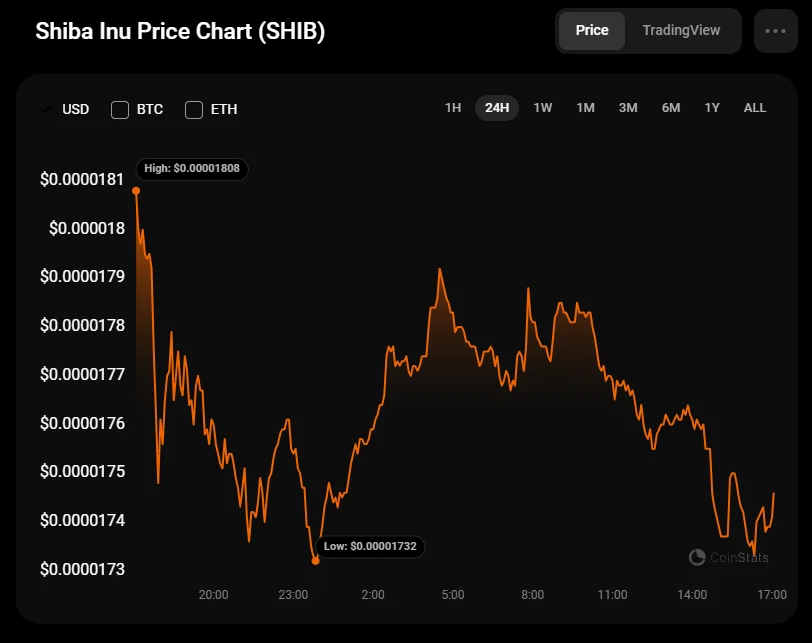Enable the ETH currency checkbox
Screen dimensions: 812x643
click(x=194, y=109)
